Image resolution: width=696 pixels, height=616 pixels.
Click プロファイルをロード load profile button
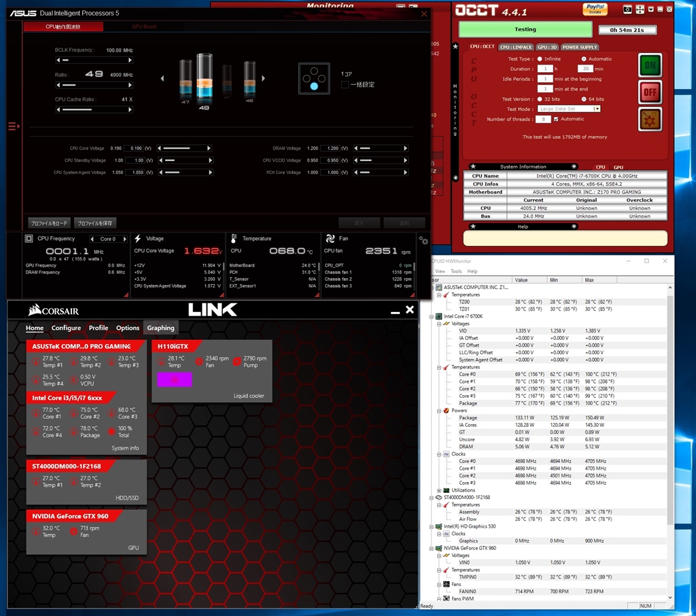[49, 223]
